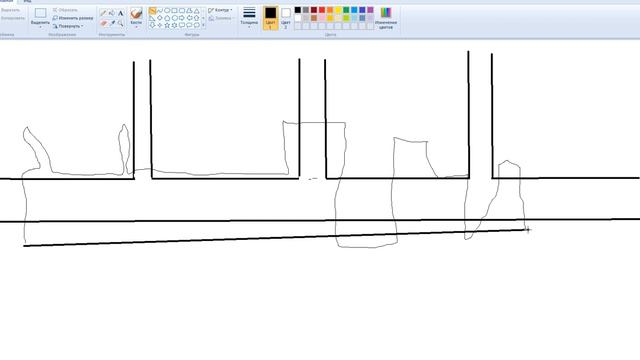Activate Color 1 (Цвет 1) foreground box
This screenshot has width=640, height=360.
click(x=270, y=18)
